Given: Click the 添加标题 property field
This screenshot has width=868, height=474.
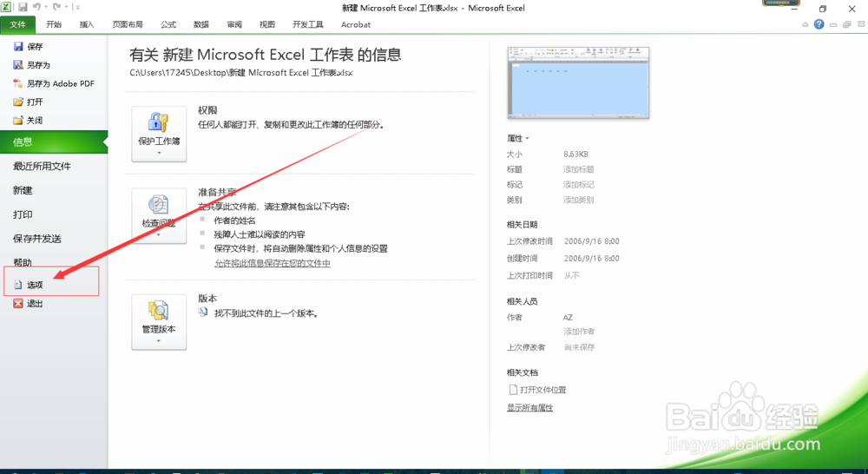Looking at the screenshot, I should (x=578, y=169).
